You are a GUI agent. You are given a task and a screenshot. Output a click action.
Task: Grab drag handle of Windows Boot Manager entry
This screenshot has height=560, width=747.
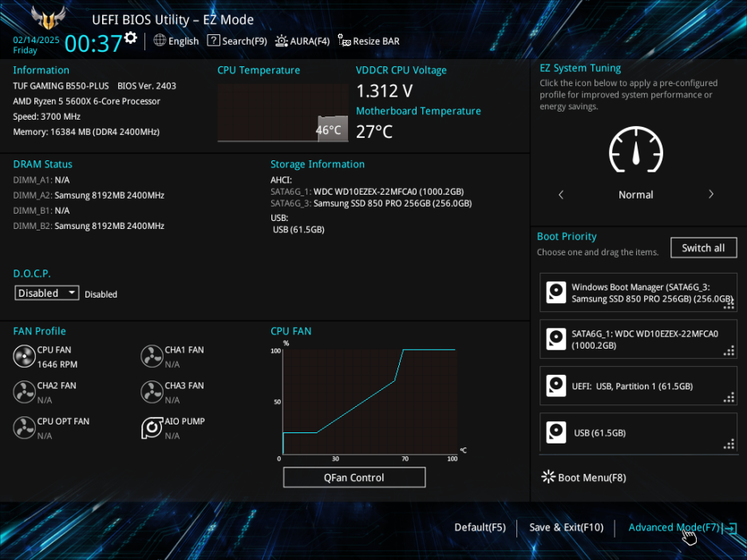[729, 305]
